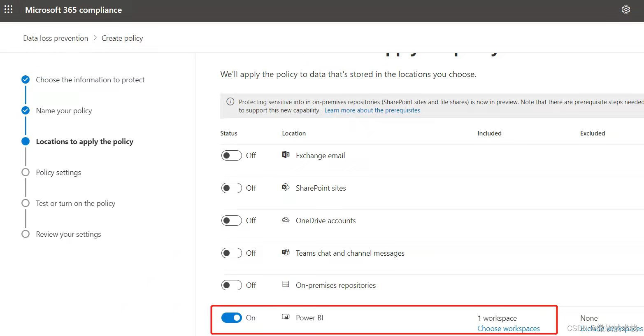The image size is (644, 336).
Task: Click Choose workspaces link for Power BI
Action: 509,329
